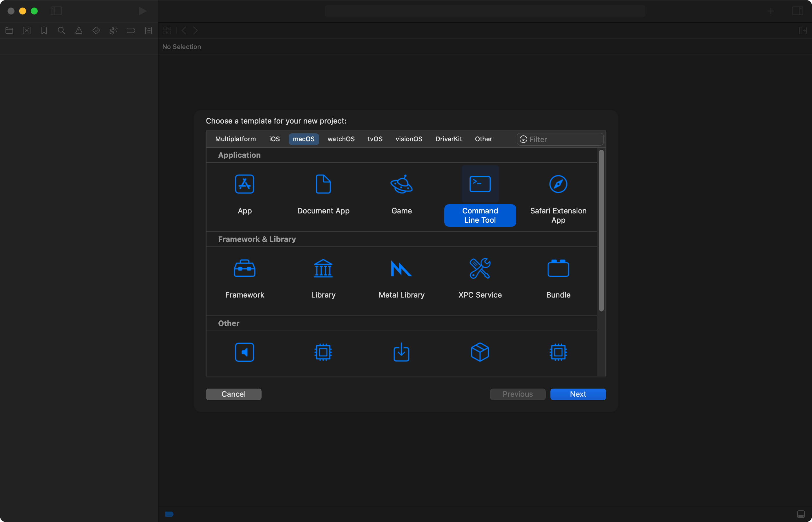Toggle the bottom debug area
This screenshot has height=522, width=812.
tap(801, 514)
